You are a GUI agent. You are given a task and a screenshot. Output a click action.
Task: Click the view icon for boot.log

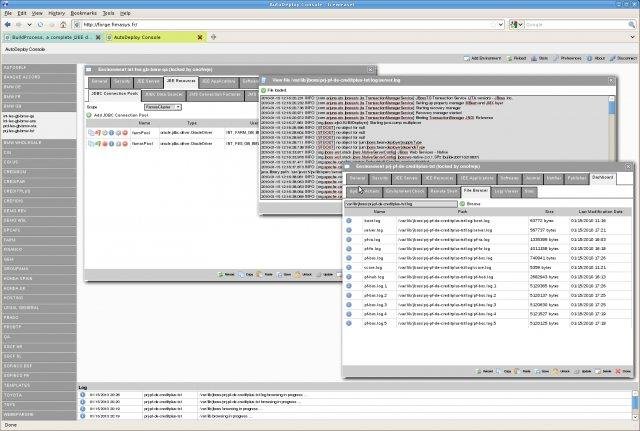349,221
